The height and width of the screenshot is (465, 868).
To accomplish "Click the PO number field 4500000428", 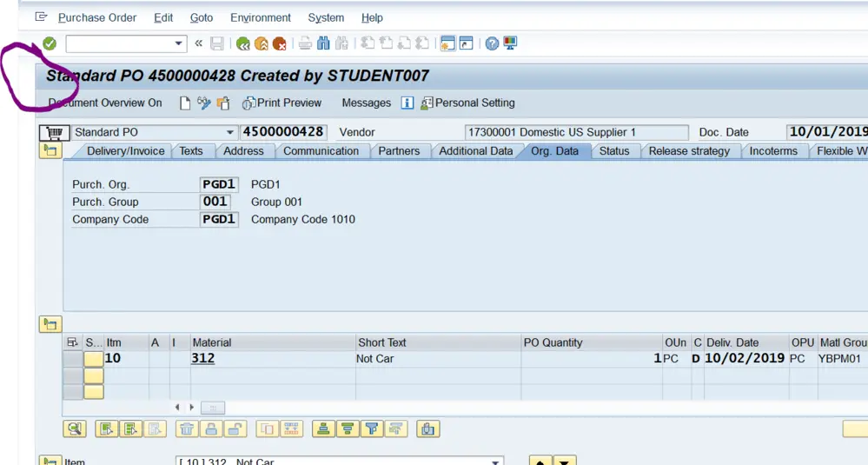I will coord(283,132).
